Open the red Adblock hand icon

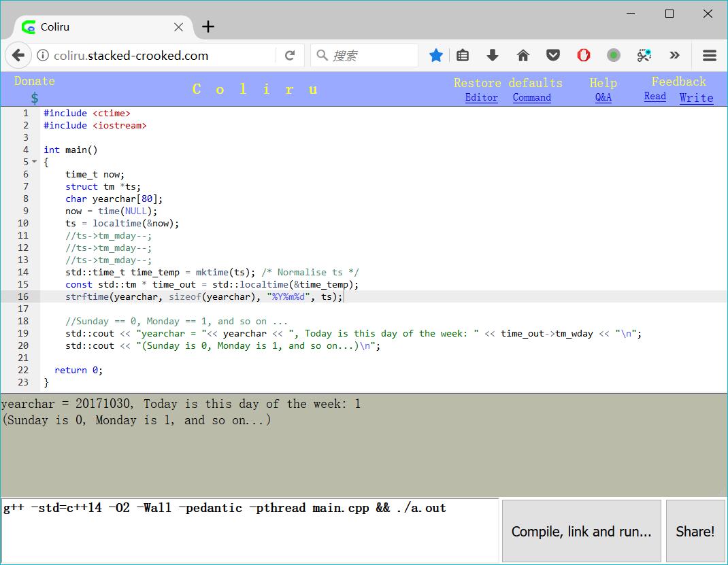coord(584,56)
